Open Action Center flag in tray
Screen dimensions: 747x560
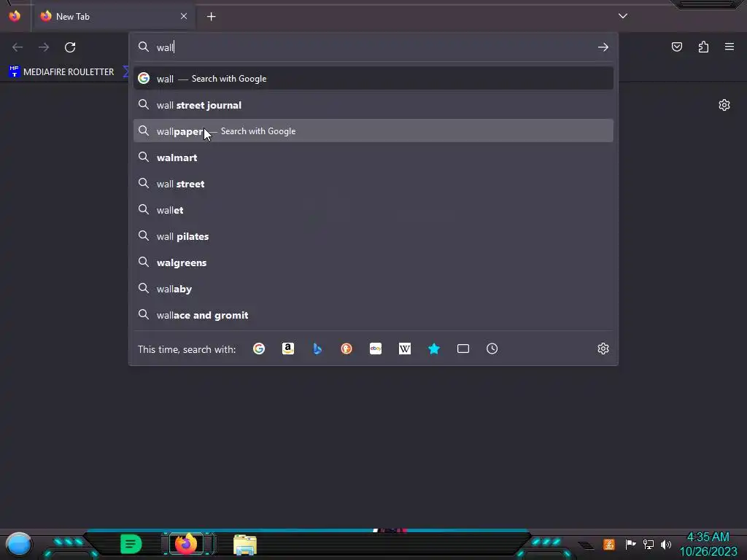[x=631, y=544]
